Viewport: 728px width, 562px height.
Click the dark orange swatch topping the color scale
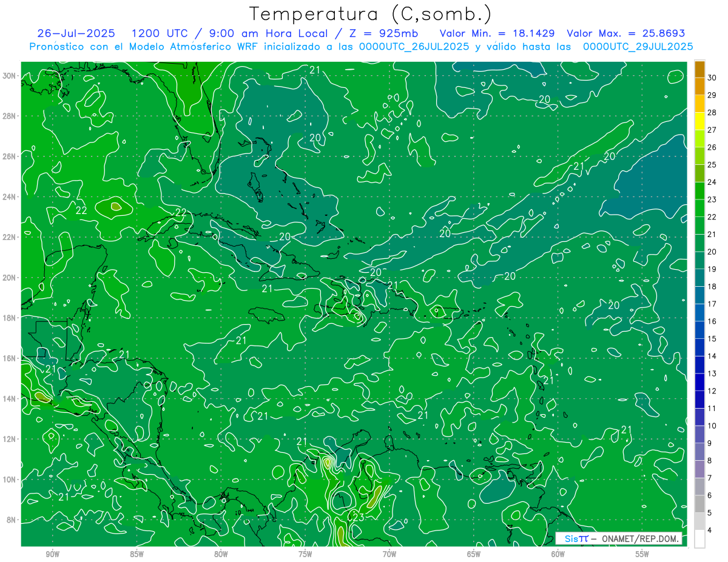point(699,69)
